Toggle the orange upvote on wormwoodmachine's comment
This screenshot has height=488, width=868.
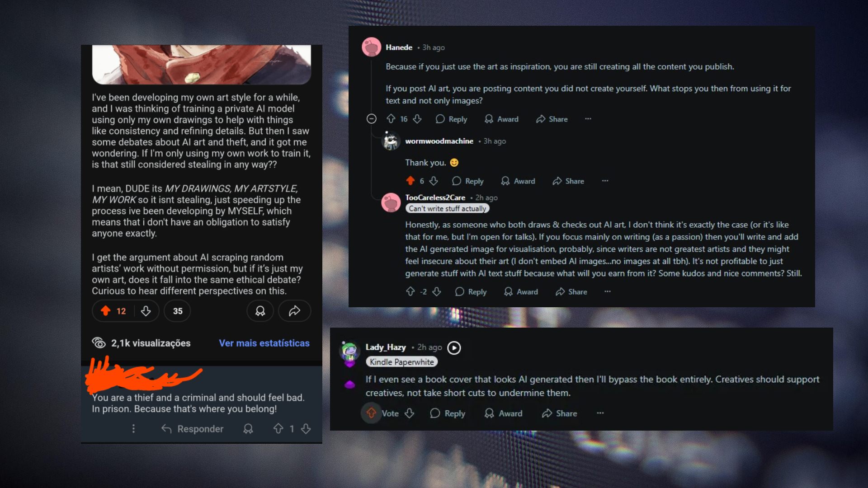point(410,181)
